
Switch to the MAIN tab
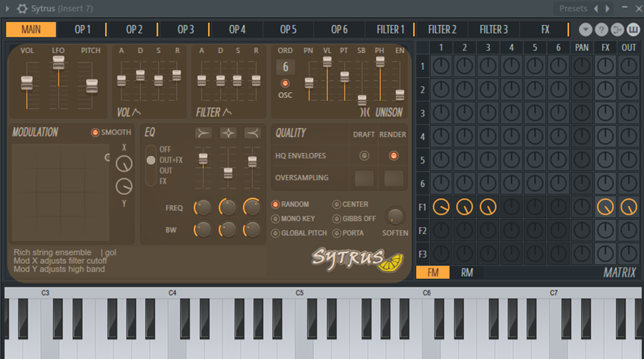tap(31, 29)
